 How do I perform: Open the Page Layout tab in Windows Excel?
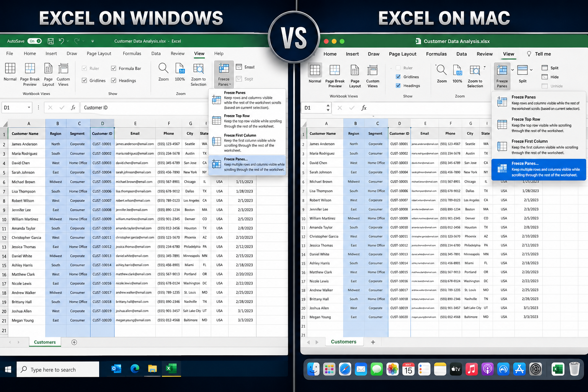[x=99, y=54]
